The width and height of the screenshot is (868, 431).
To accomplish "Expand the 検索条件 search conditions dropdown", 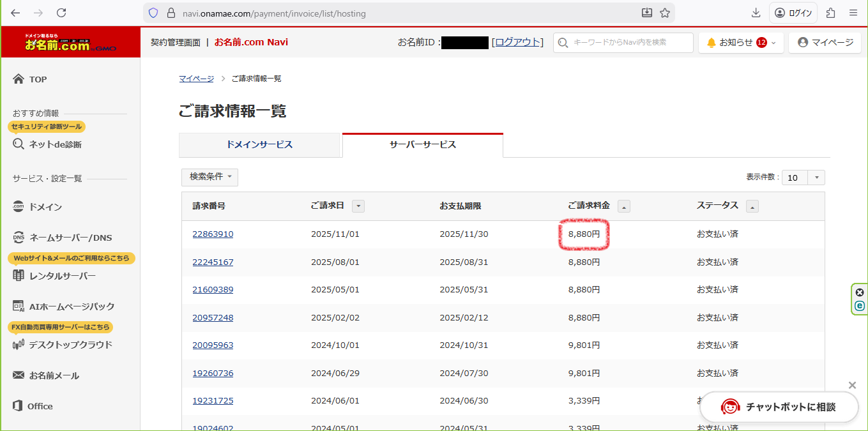I will (209, 177).
